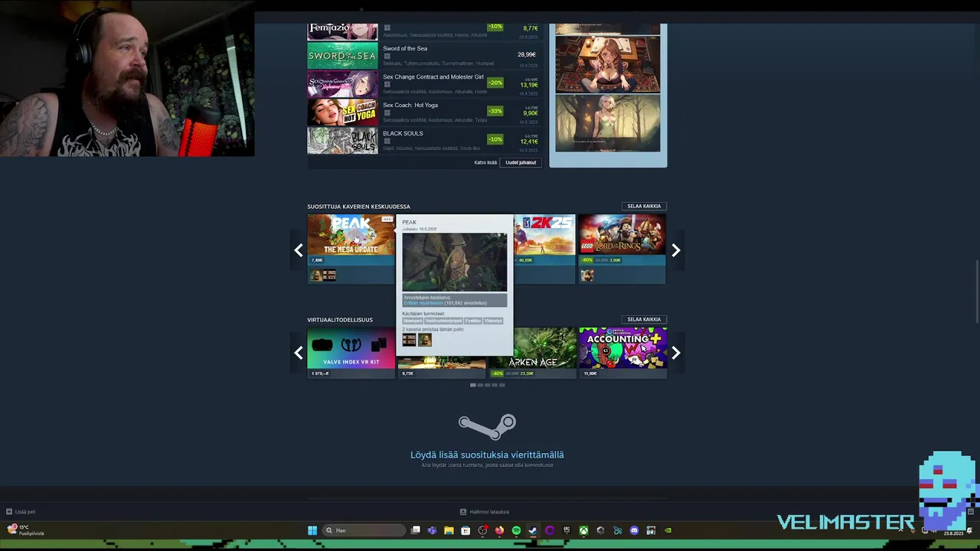The image size is (980, 551).
Task: Click the plus icon beside Lisää peli
Action: 9,512
